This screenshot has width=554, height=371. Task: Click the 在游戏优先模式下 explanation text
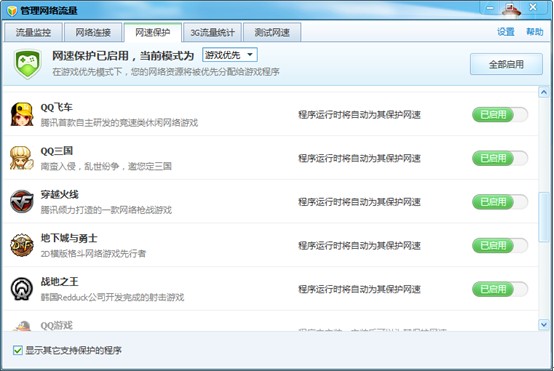click(x=166, y=72)
